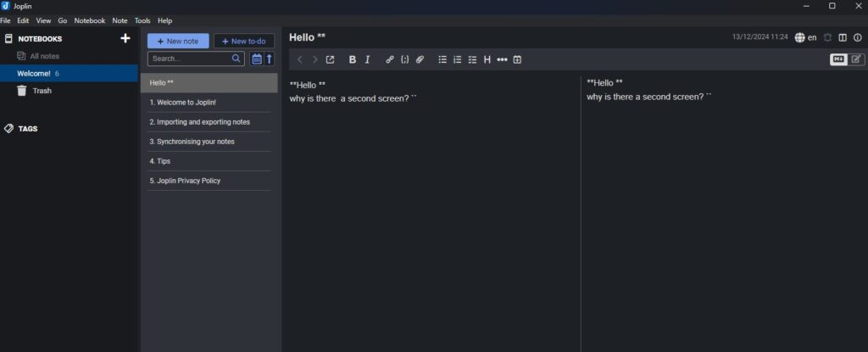Switch to the rich text editor
Screen dimensions: 868x352
coord(857,59)
